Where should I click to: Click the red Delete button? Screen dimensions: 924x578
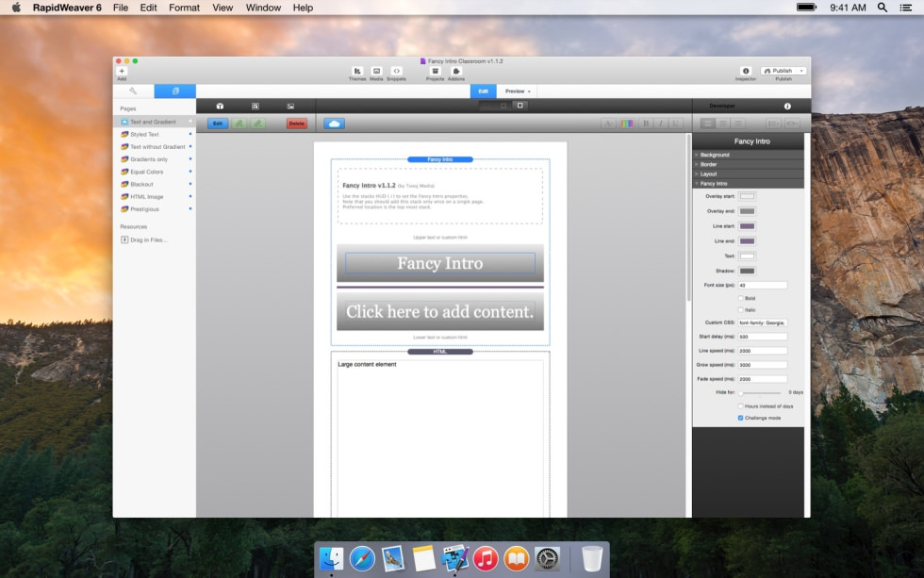coord(296,124)
